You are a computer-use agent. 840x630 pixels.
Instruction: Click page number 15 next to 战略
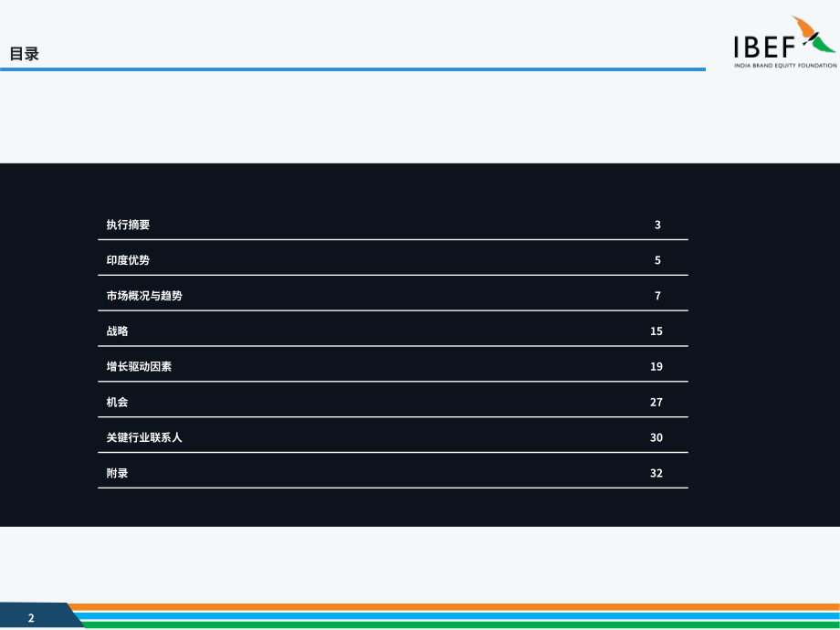[656, 331]
